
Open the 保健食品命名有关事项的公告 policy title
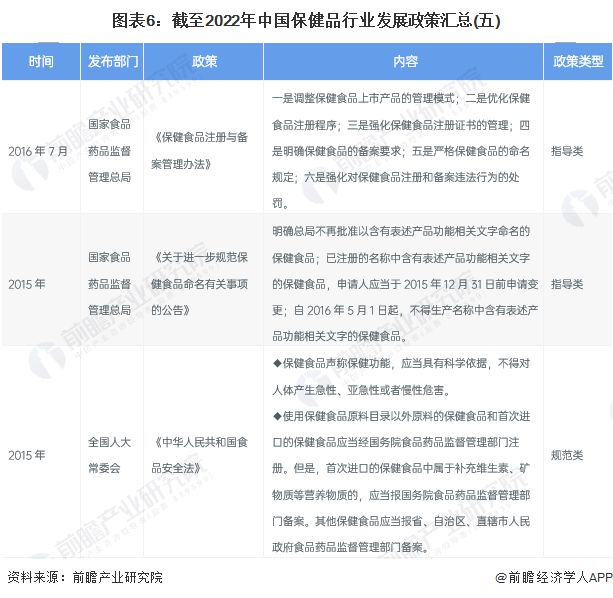(x=205, y=283)
